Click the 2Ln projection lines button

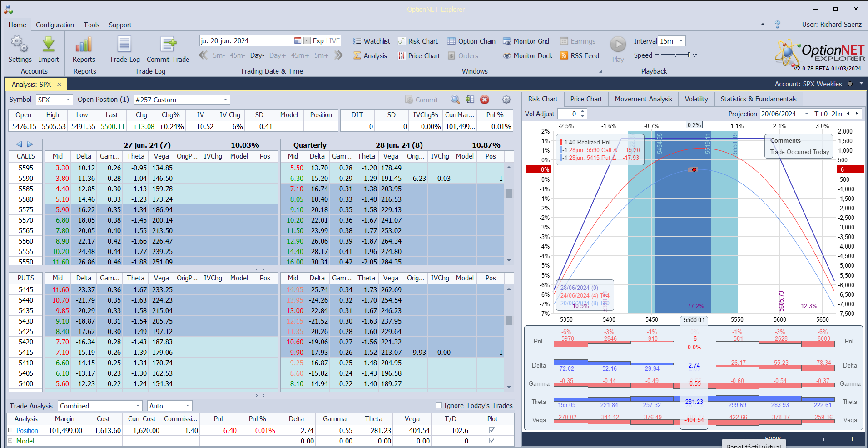[837, 114]
